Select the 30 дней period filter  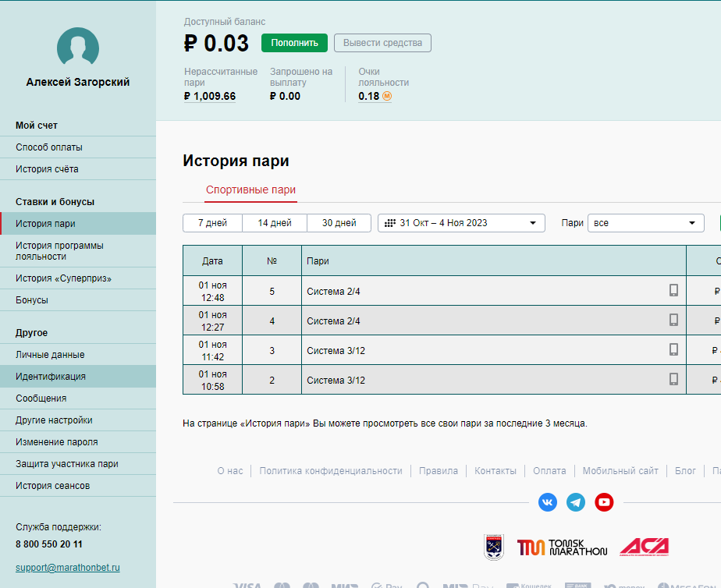pyautogui.click(x=339, y=223)
